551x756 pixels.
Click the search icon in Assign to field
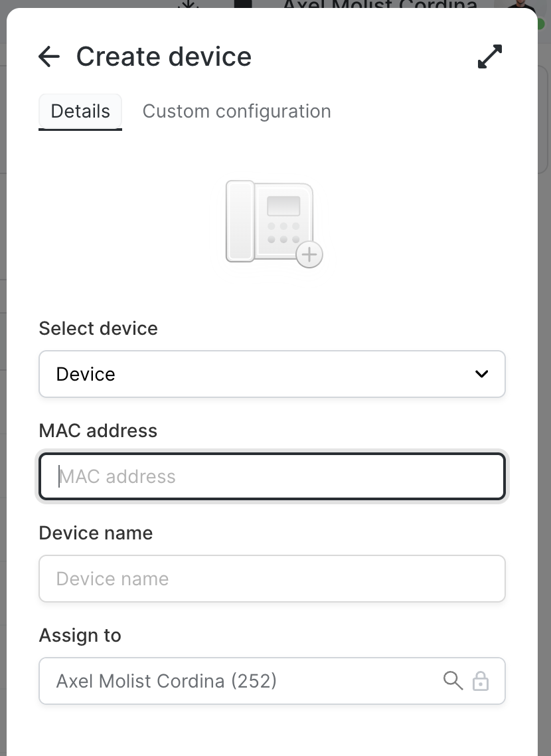453,681
